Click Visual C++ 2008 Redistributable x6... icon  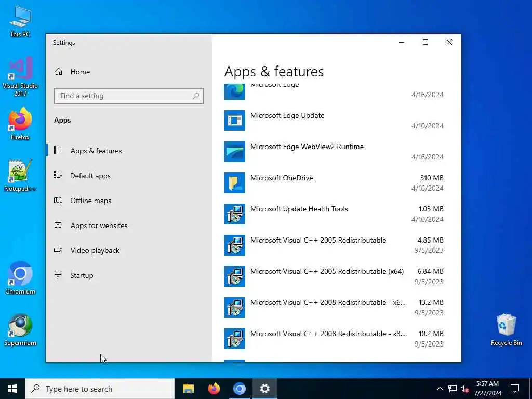point(235,308)
